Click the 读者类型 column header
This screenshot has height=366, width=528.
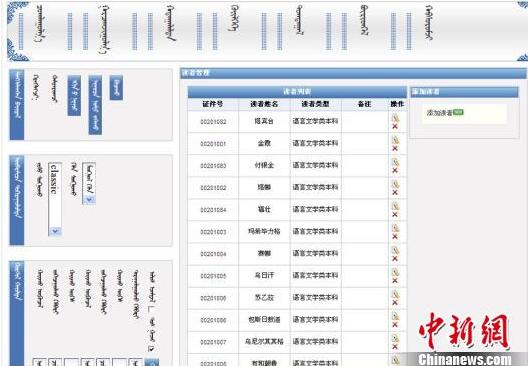[315, 104]
